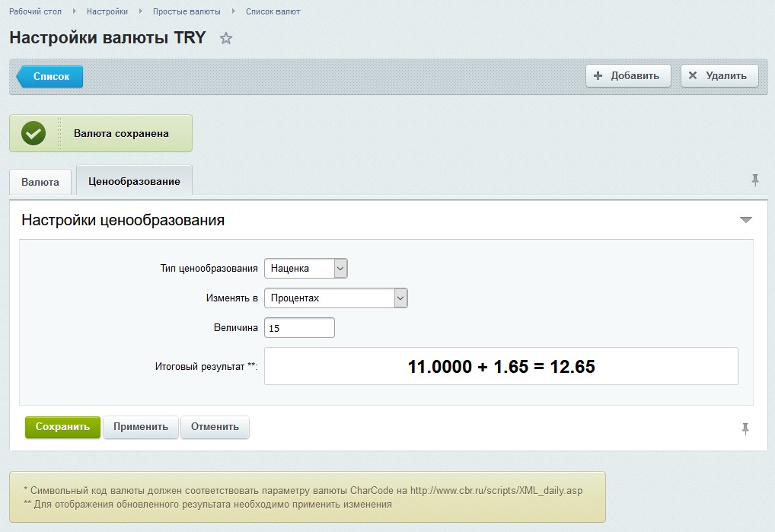Image resolution: width=775 pixels, height=532 pixels.
Task: Click green checkmark icon in saved notice
Action: pos(33,133)
